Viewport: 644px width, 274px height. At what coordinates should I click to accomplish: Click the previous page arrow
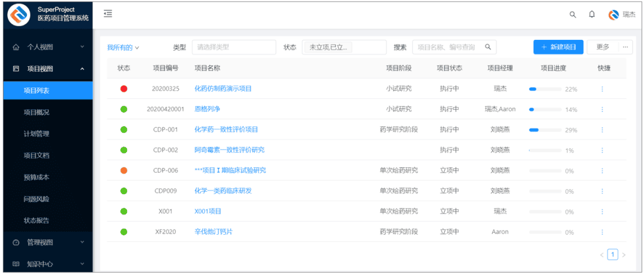pyautogui.click(x=602, y=255)
